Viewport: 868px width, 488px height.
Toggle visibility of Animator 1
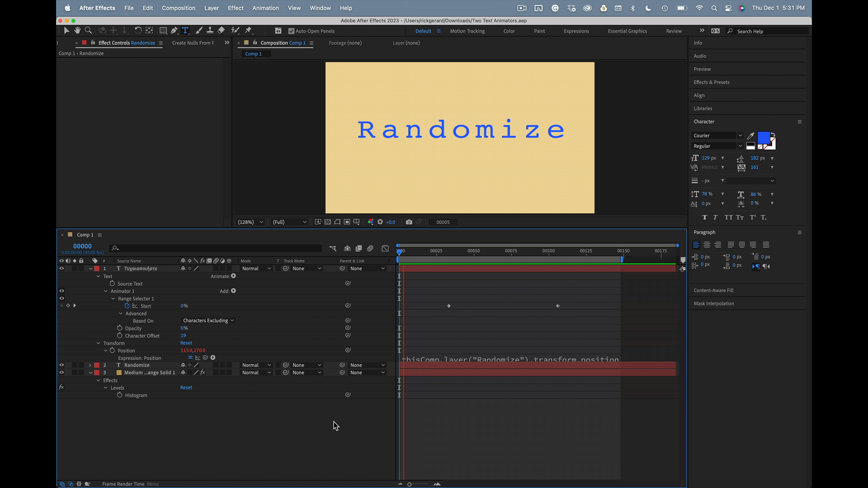point(61,291)
